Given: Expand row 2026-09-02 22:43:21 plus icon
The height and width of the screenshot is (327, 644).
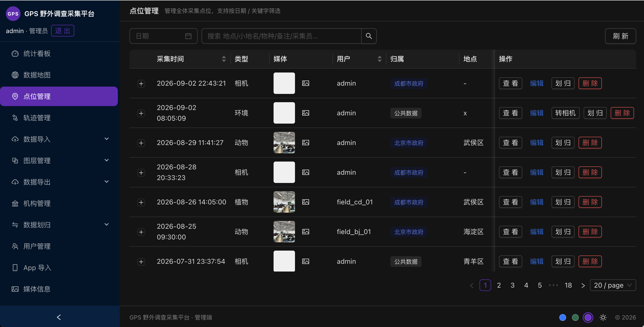Looking at the screenshot, I should (x=141, y=83).
